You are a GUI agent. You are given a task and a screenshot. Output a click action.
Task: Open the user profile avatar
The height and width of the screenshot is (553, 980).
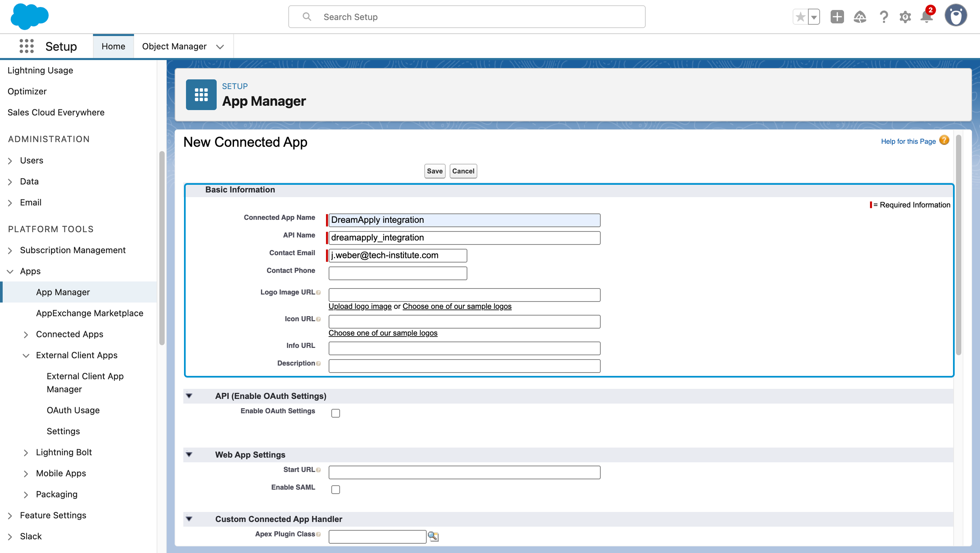(956, 15)
